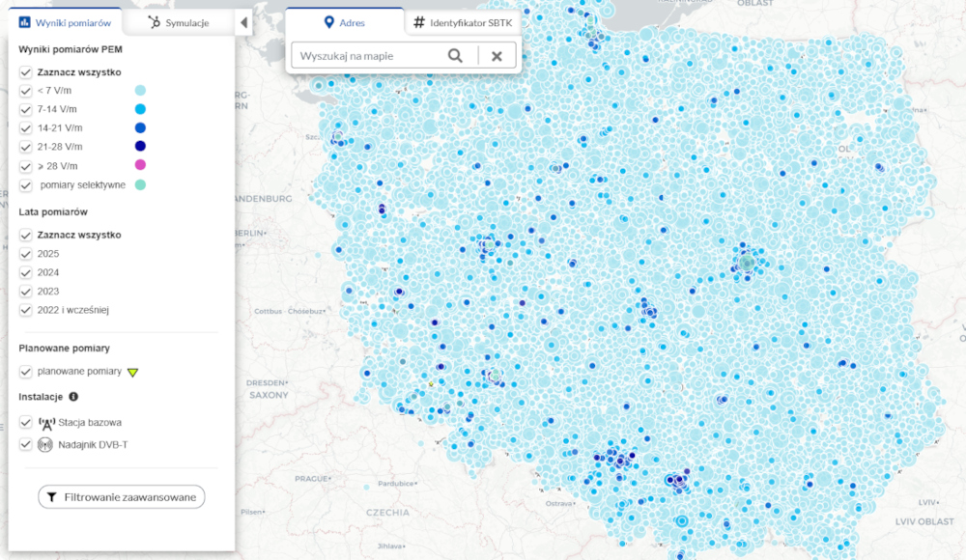Toggle the planowane pomiary checkbox

click(24, 372)
